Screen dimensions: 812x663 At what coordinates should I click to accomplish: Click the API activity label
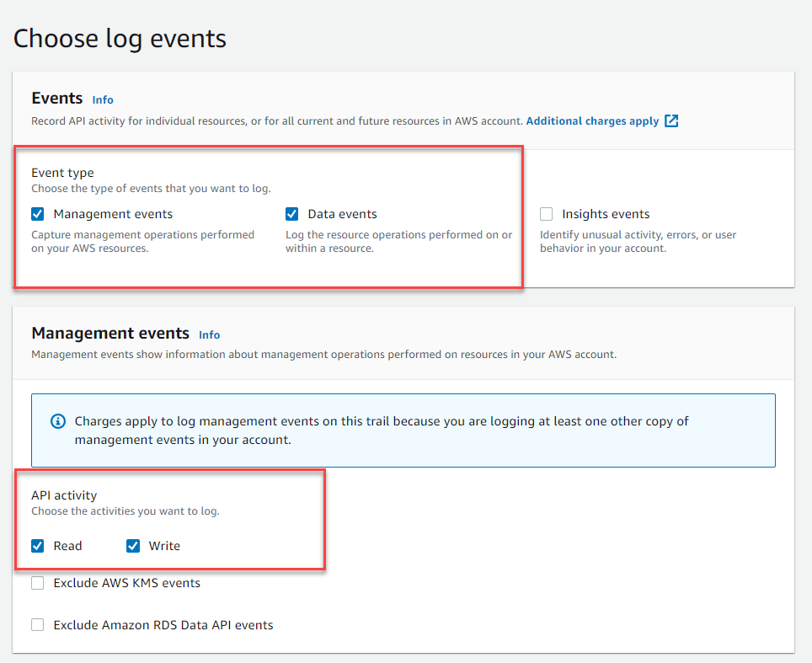click(x=64, y=495)
